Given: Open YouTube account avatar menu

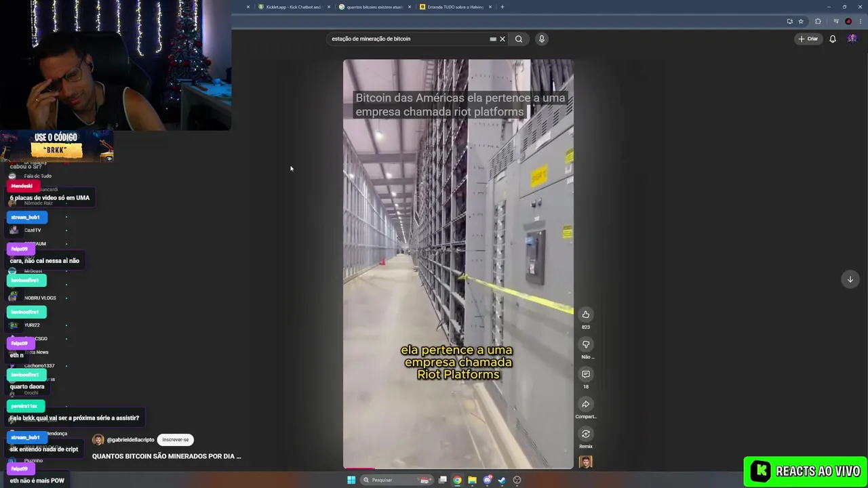Looking at the screenshot, I should point(852,39).
